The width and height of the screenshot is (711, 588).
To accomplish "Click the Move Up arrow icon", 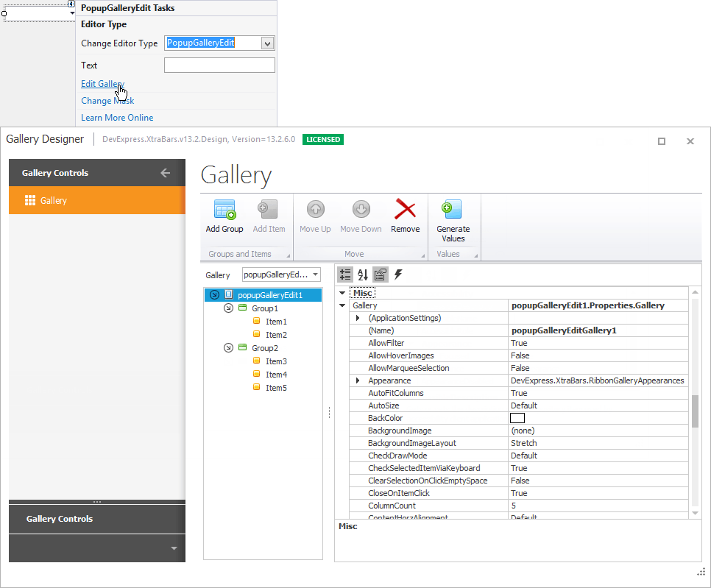I will click(316, 210).
